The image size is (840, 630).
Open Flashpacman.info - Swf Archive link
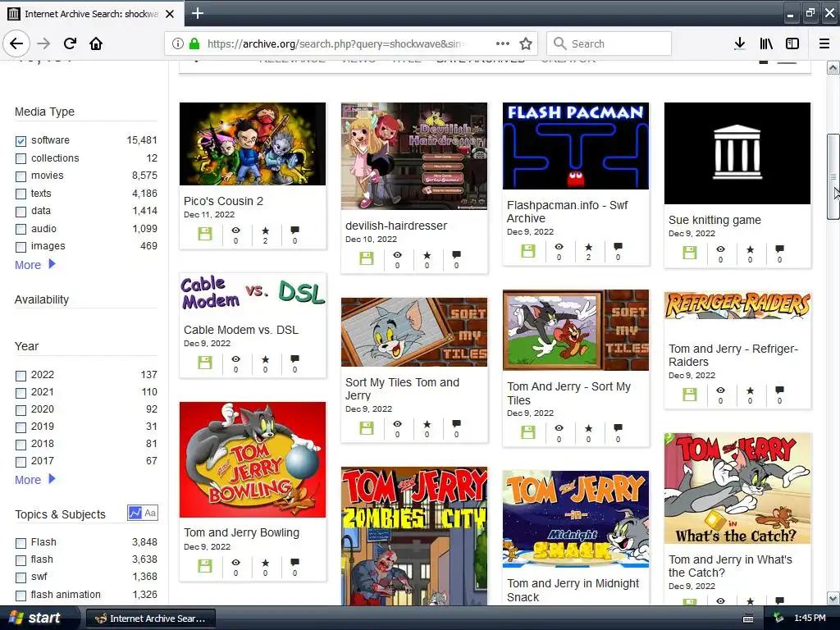tap(568, 212)
